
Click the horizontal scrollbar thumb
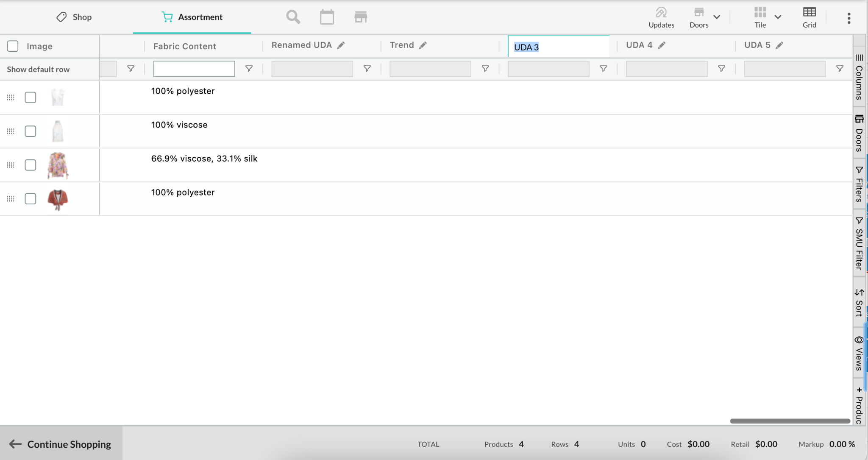pyautogui.click(x=790, y=421)
